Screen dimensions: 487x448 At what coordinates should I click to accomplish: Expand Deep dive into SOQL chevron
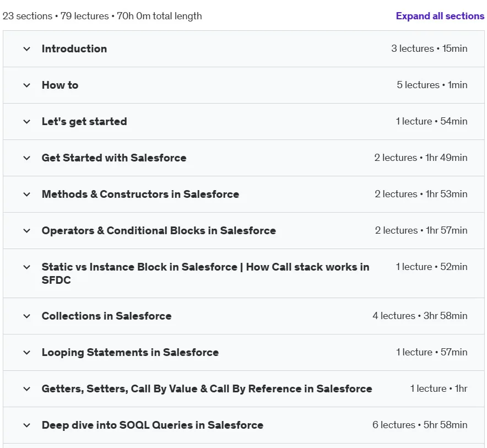click(26, 425)
